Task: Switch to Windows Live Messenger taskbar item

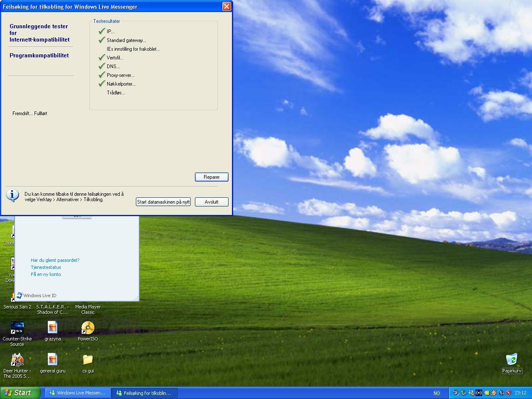Action: [78, 393]
